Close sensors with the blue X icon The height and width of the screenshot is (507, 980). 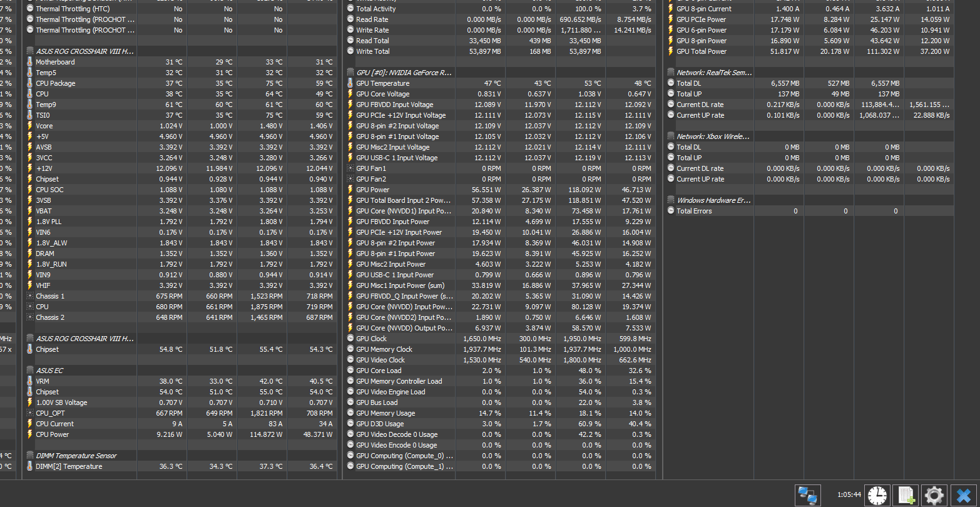click(x=964, y=496)
